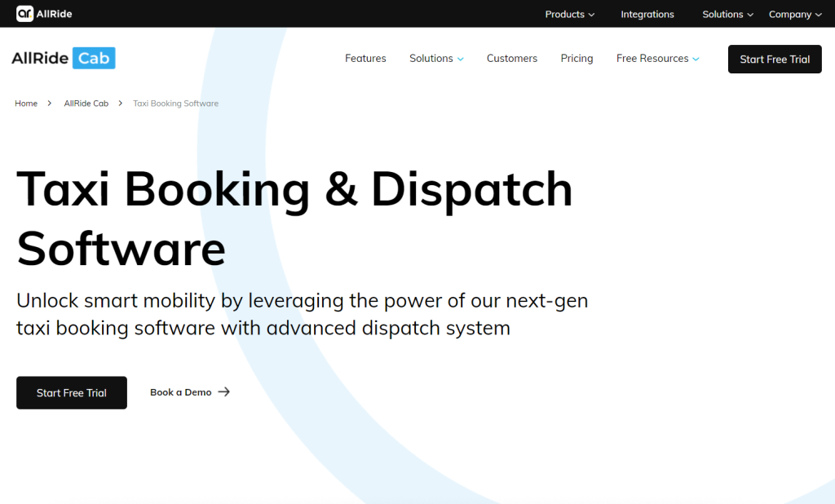Open the Pricing page
This screenshot has width=835, height=504.
coord(577,59)
